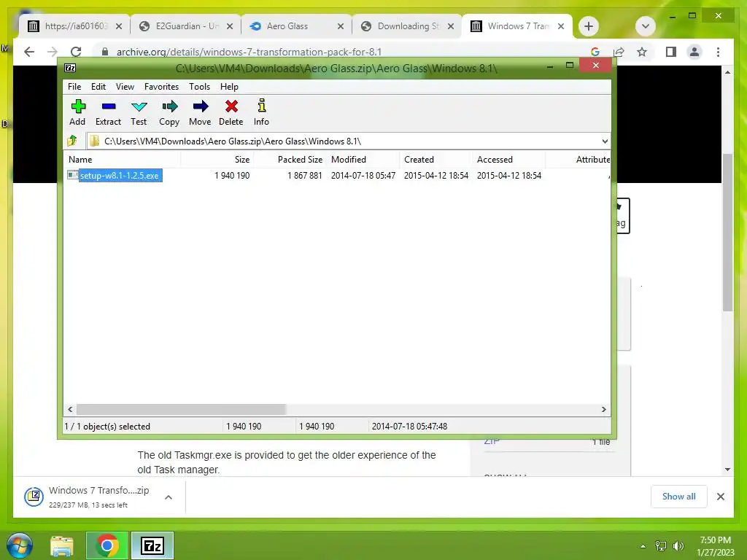Open the Help menu
The height and width of the screenshot is (560, 747).
229,87
